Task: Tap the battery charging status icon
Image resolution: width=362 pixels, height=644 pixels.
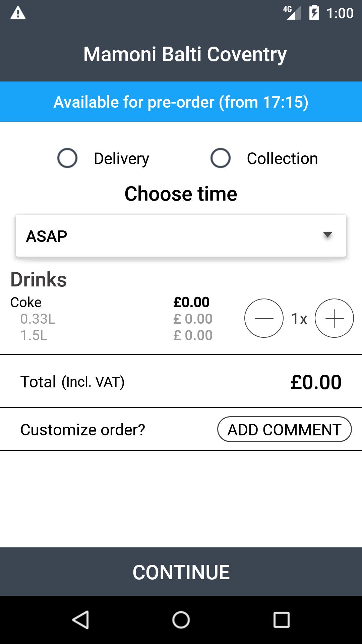Action: (314, 13)
